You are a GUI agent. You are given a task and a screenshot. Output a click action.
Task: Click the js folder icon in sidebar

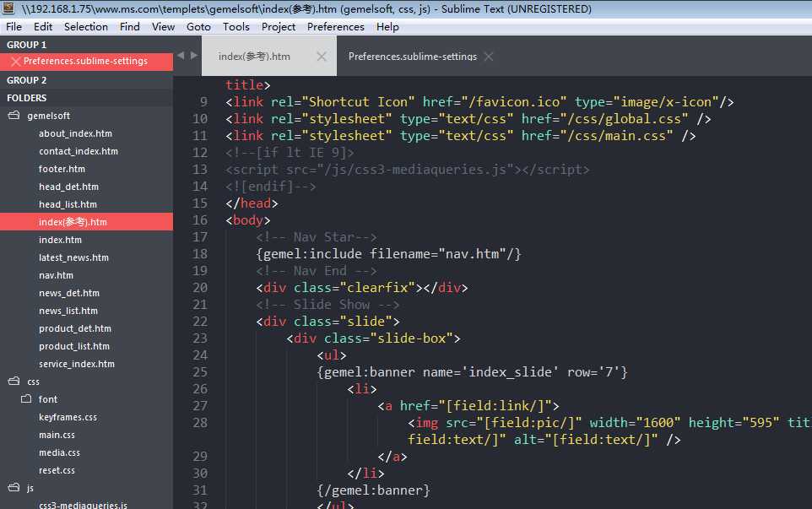click(x=14, y=488)
